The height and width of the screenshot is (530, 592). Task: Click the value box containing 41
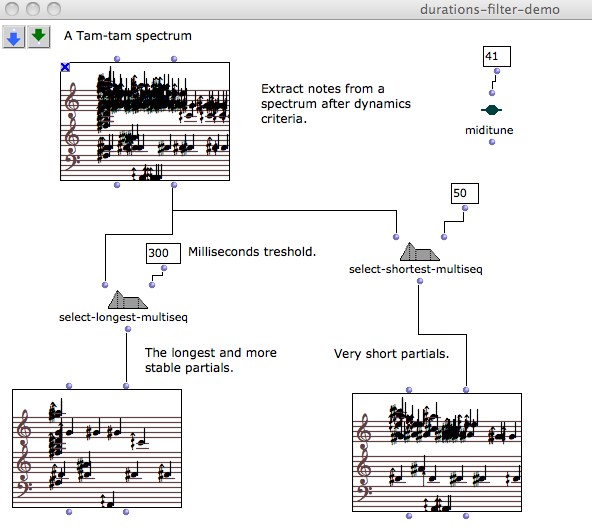point(497,57)
